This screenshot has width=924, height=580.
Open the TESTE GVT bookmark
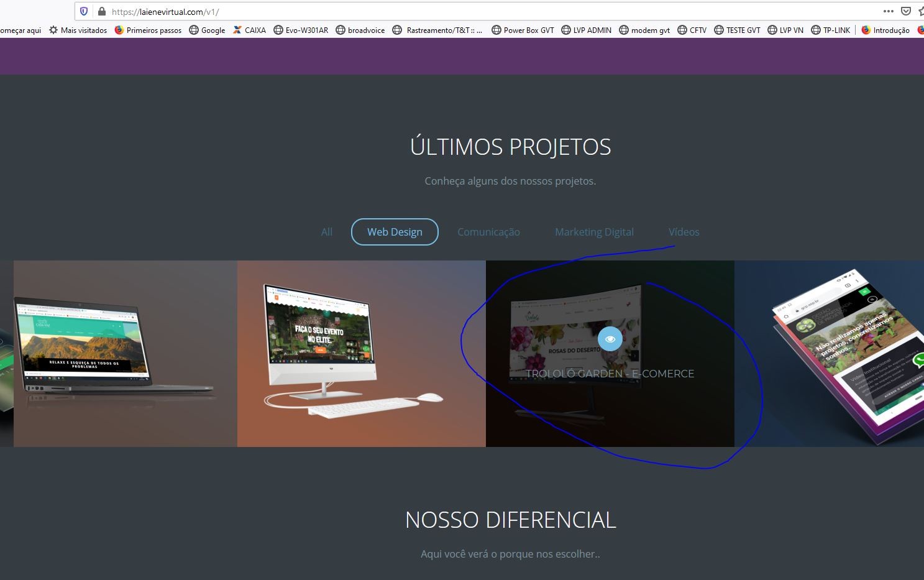(x=738, y=30)
